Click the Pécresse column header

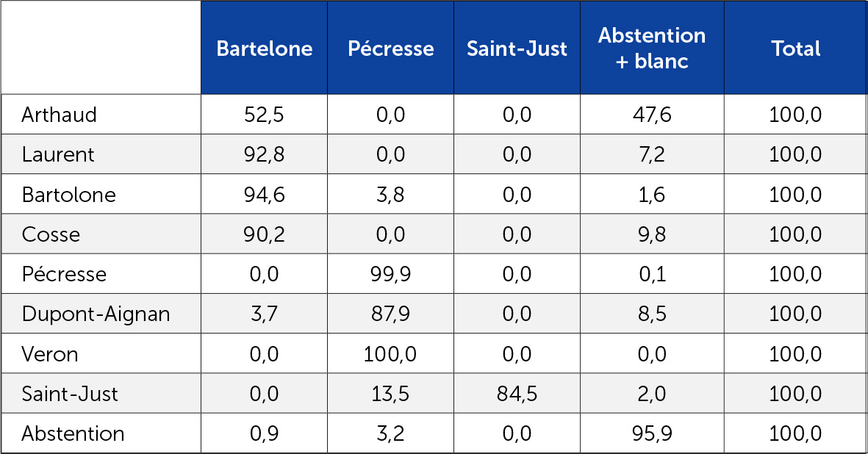(390, 48)
